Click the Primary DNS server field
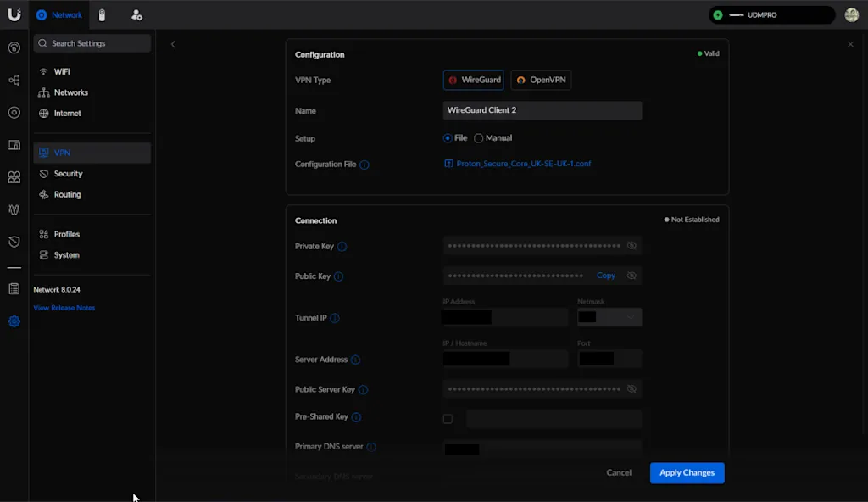Screen dimensions: 868x502 pyautogui.click(x=542, y=449)
